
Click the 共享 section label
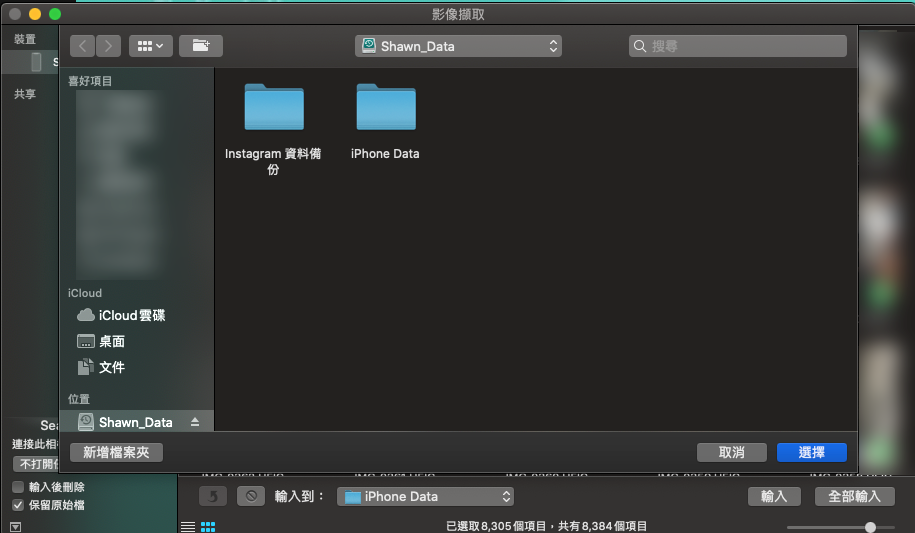click(x=25, y=94)
